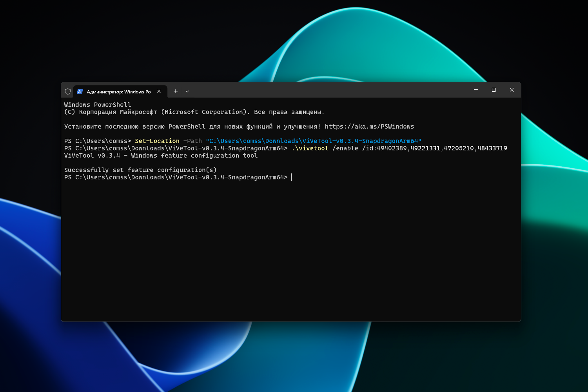
Task: Minimize the Terminal window
Action: pyautogui.click(x=476, y=90)
